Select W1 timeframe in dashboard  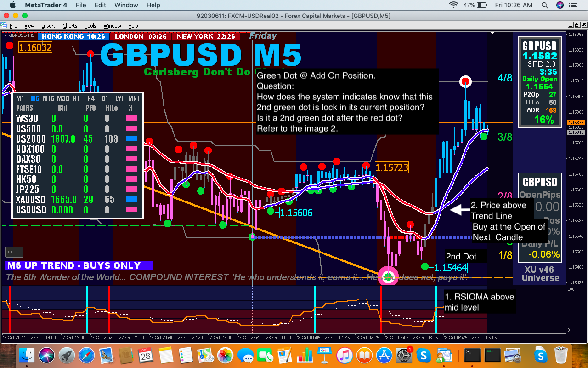tap(119, 98)
